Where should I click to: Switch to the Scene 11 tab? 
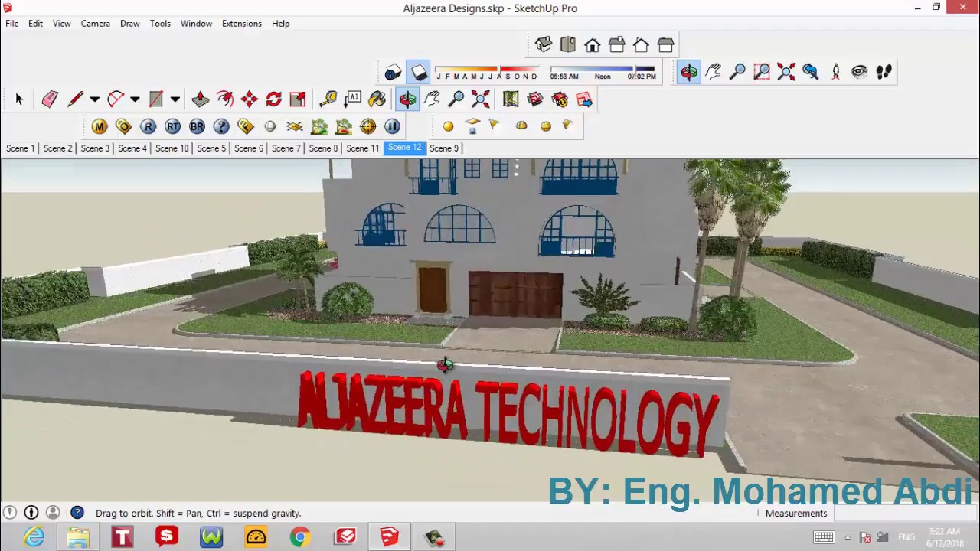click(x=363, y=148)
